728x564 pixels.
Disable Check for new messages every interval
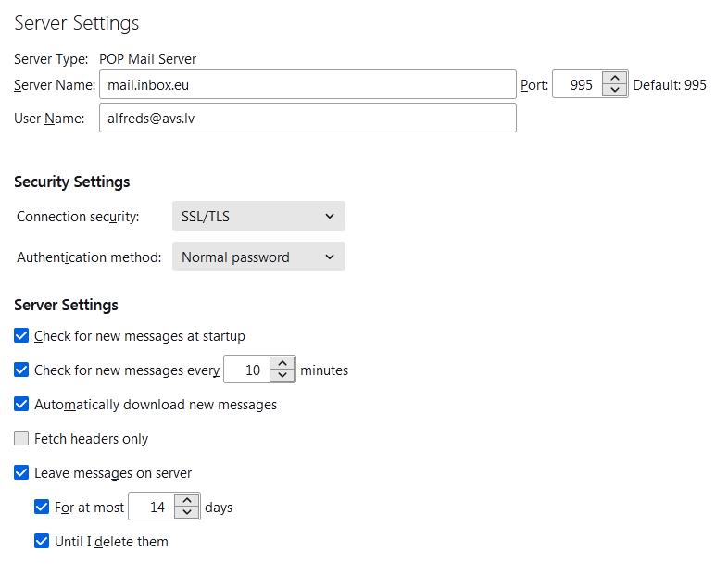click(x=22, y=370)
